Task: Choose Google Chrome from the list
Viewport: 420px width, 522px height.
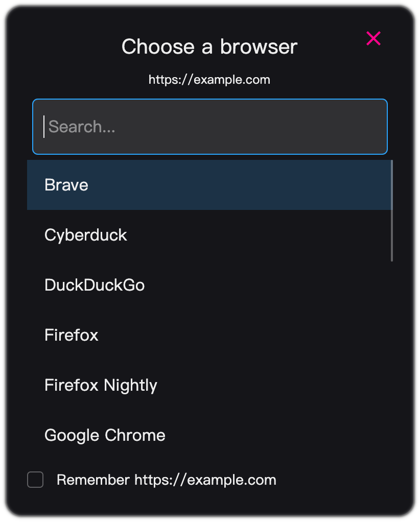Action: point(105,435)
